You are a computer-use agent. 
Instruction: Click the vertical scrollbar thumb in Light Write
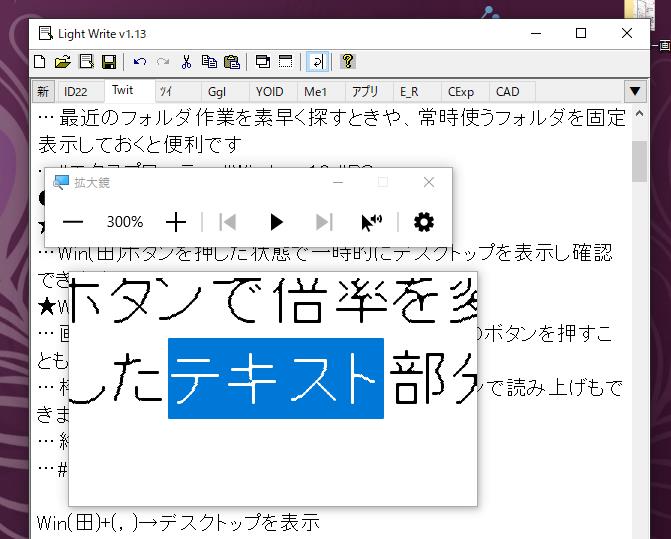click(639, 161)
